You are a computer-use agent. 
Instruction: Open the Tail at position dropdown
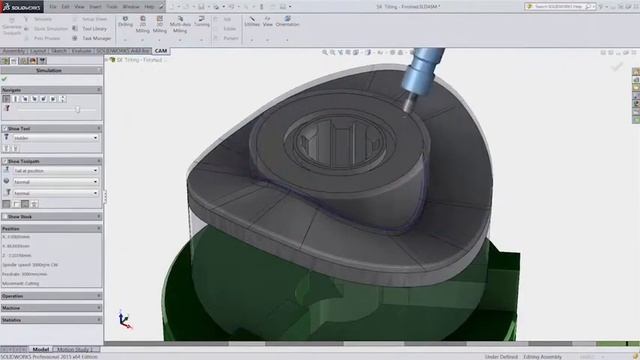(56, 171)
